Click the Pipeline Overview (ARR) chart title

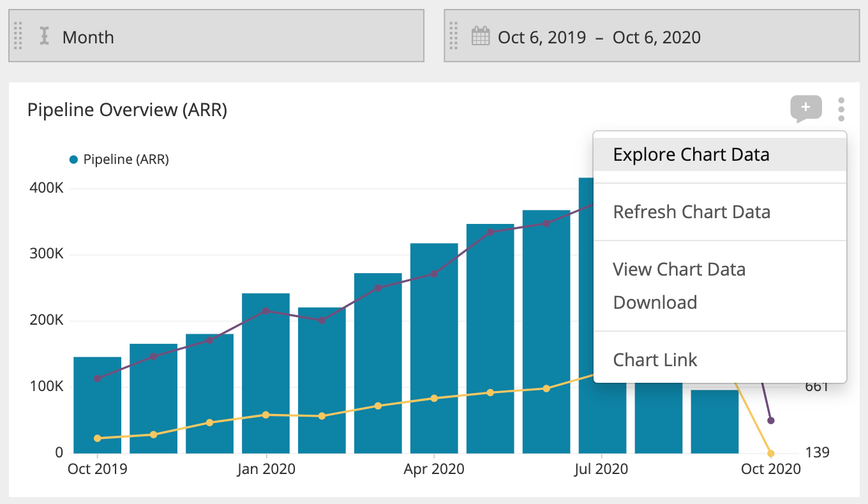(x=127, y=110)
